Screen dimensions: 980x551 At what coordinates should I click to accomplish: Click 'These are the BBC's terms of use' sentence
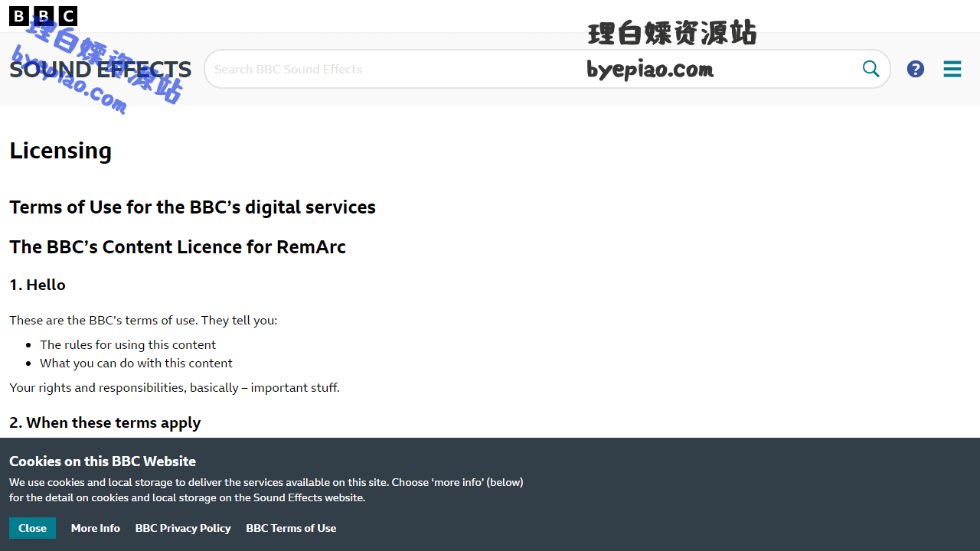[x=143, y=320]
